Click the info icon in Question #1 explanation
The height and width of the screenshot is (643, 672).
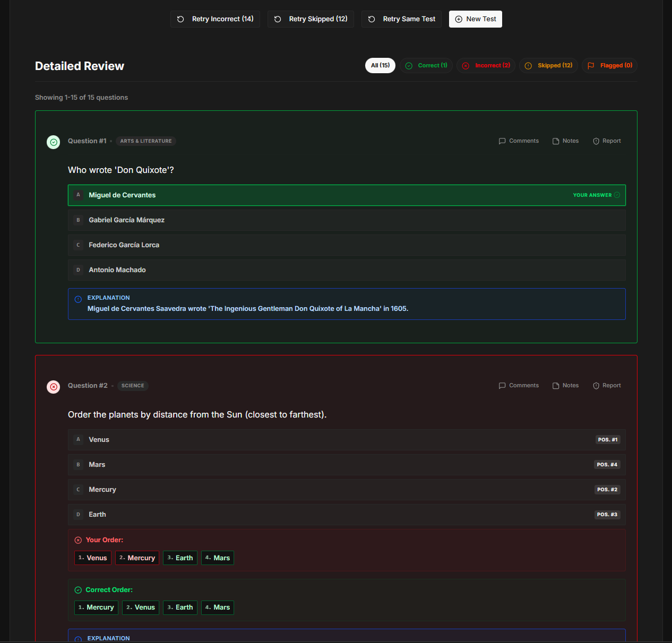[x=78, y=299]
